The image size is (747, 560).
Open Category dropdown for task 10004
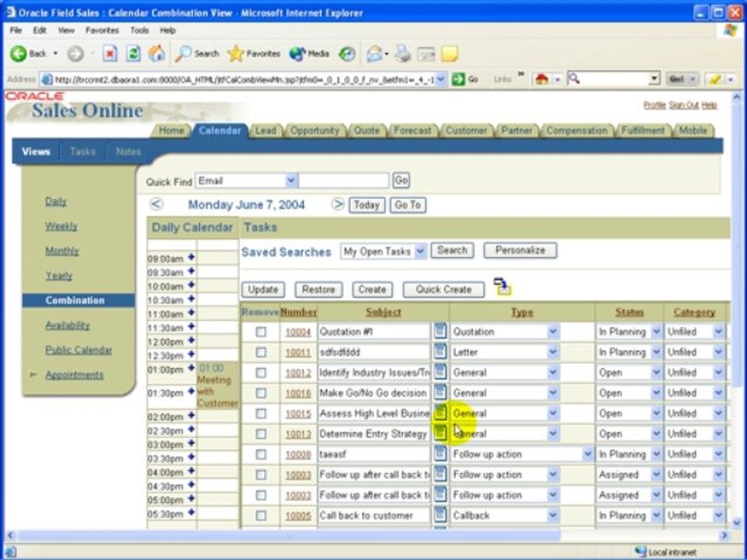[718, 331]
